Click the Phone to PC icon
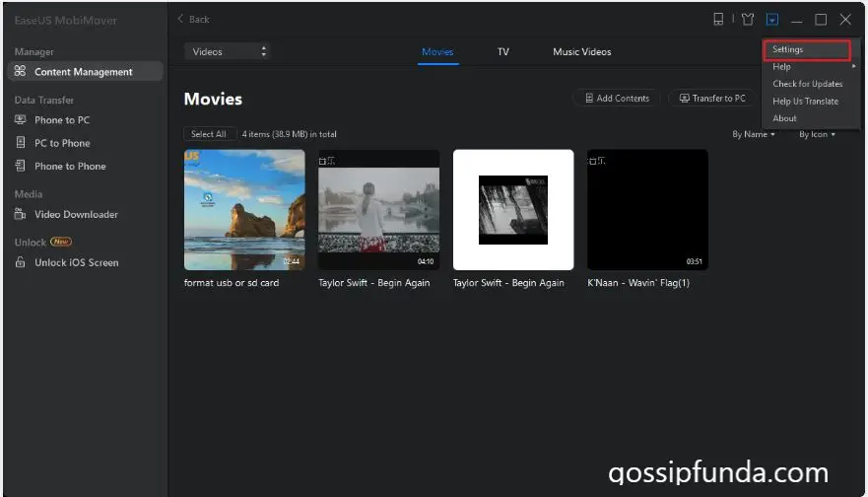This screenshot has width=868, height=497. coord(20,119)
